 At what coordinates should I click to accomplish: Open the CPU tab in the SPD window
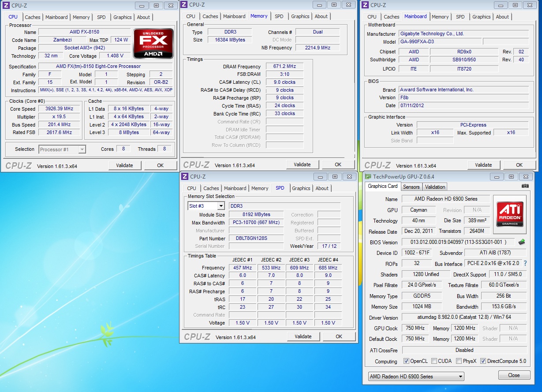pyautogui.click(x=191, y=188)
